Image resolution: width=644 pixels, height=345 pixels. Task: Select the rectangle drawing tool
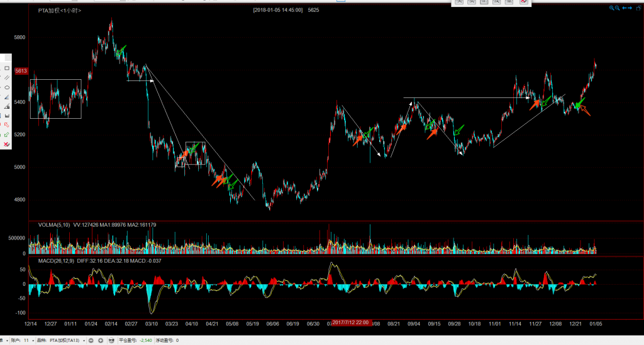[x=7, y=68]
